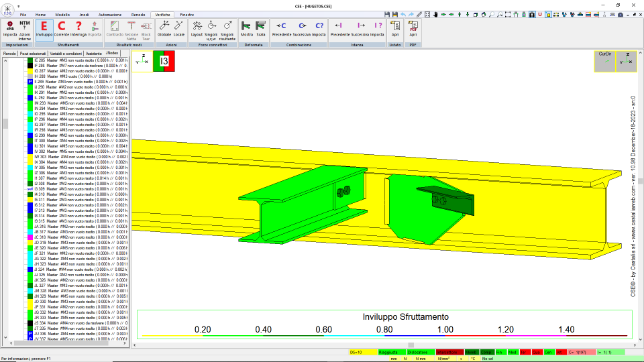Click the redo arrow icon
The image size is (644, 362).
pos(411,14)
